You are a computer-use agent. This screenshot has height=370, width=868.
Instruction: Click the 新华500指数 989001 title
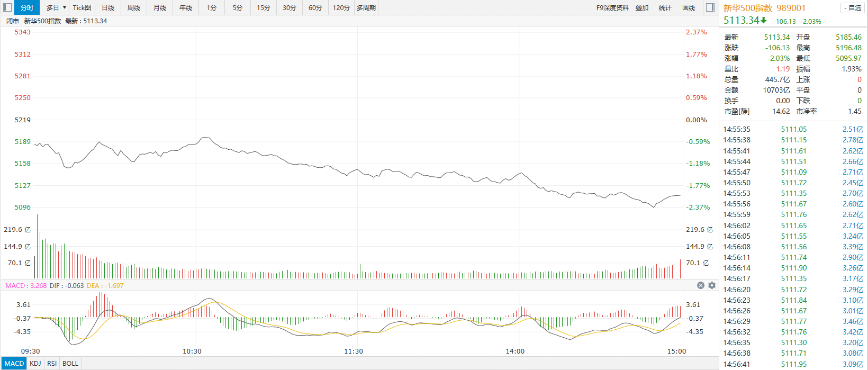point(764,8)
